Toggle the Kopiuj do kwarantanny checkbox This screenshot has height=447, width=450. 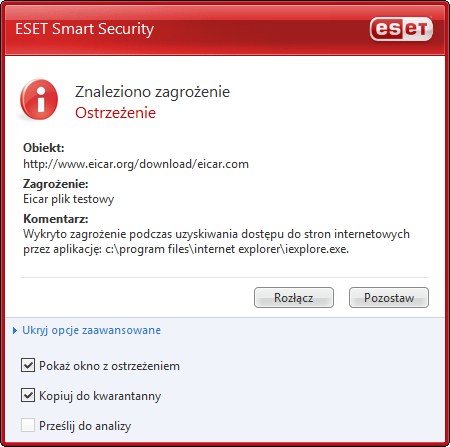point(28,395)
